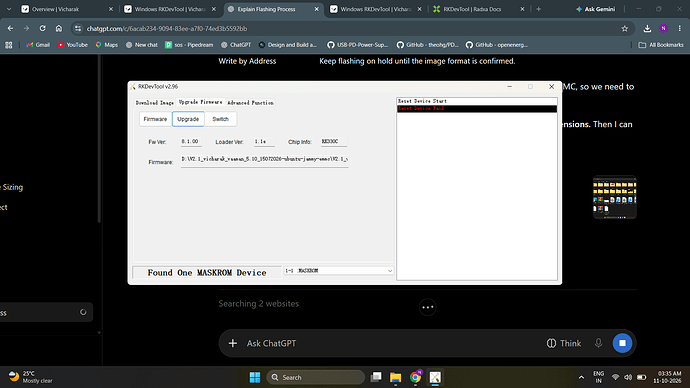This screenshot has width=690, height=388.
Task: Switch to the Download Image tab
Action: tap(154, 102)
